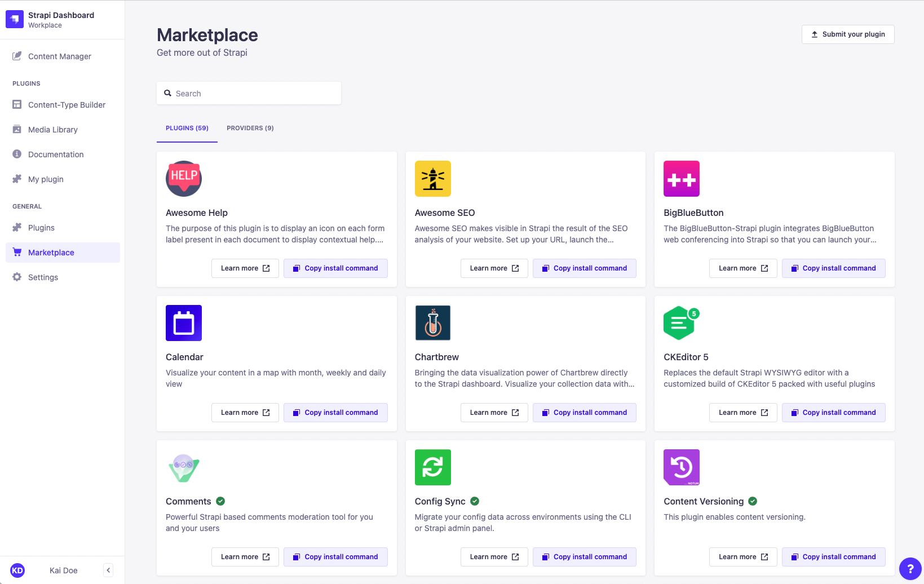Click the Content Versioning plugin logo
This screenshot has height=584, width=924.
point(682,467)
